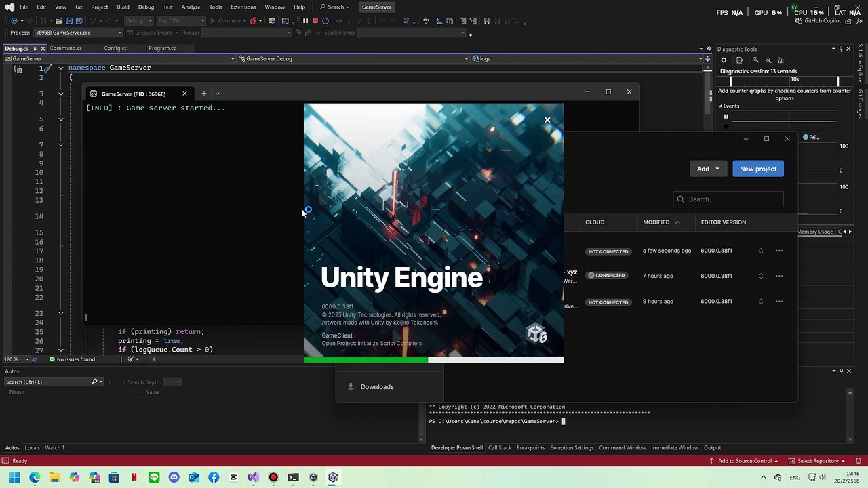
Task: Open more options for first Unity project row
Action: pyautogui.click(x=779, y=251)
